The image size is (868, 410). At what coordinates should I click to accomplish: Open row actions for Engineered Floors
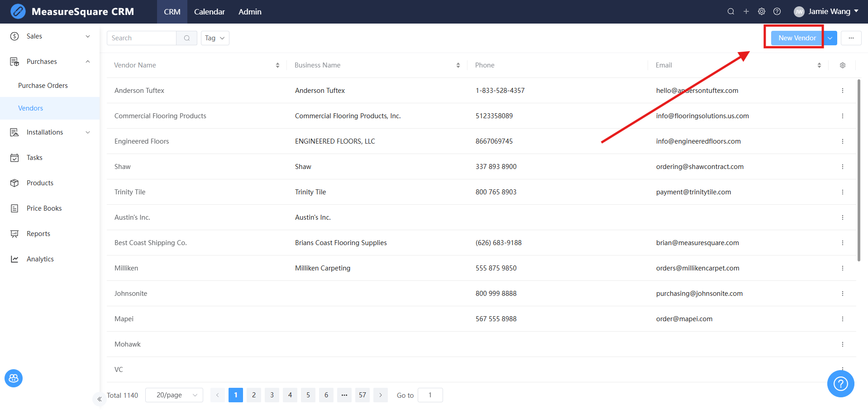843,141
